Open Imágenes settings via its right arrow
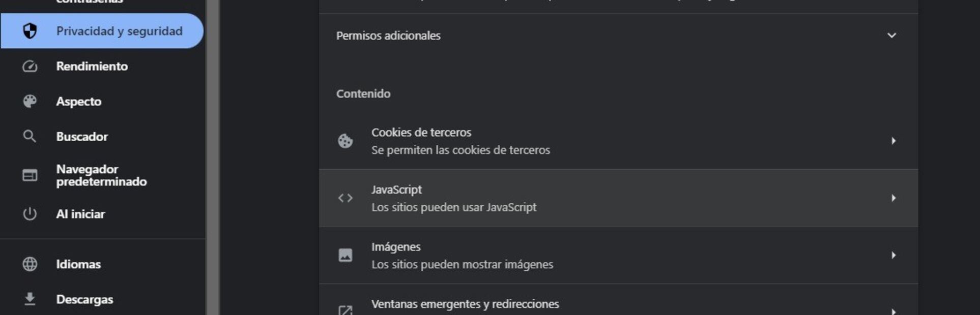This screenshot has height=315, width=980. pyautogui.click(x=893, y=255)
